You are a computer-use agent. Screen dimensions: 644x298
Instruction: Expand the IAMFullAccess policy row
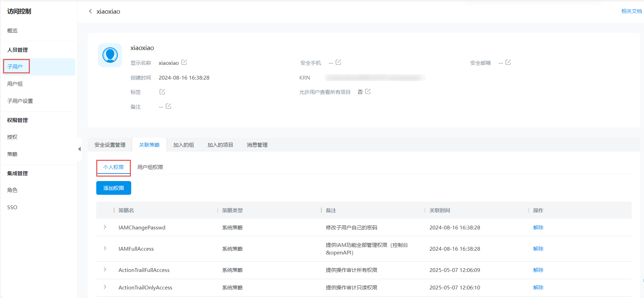pos(105,248)
